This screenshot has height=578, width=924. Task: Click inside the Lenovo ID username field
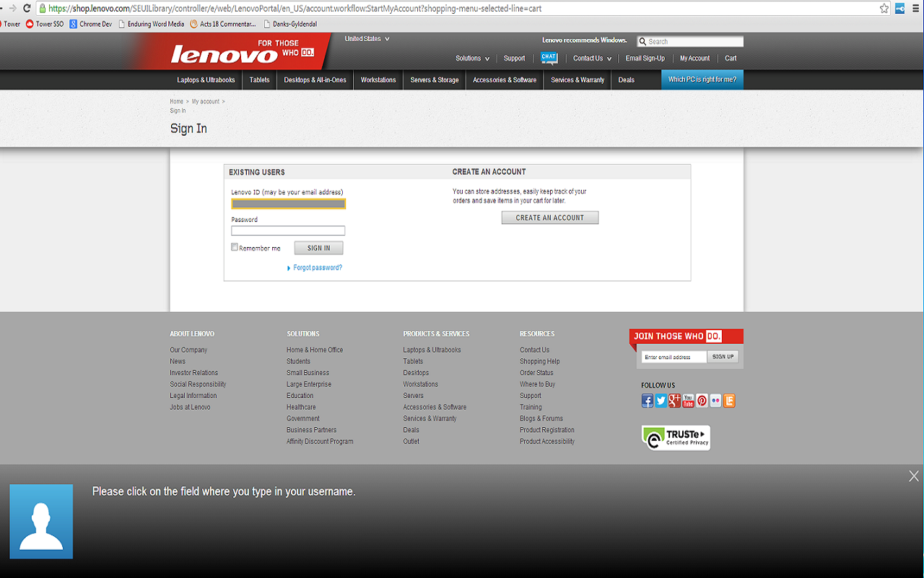click(x=287, y=203)
